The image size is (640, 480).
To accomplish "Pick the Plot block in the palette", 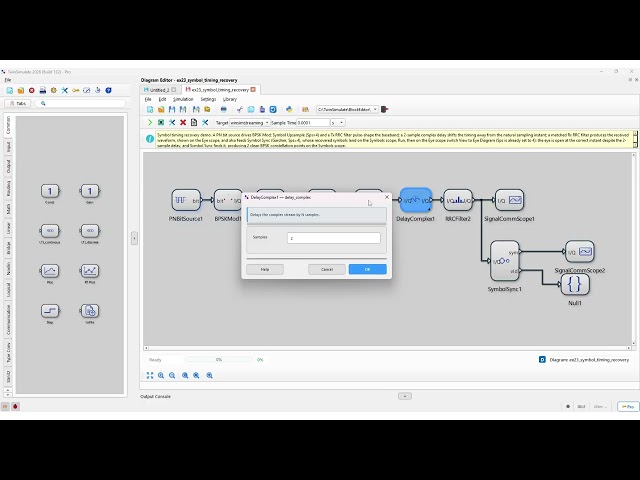I will (x=50, y=271).
